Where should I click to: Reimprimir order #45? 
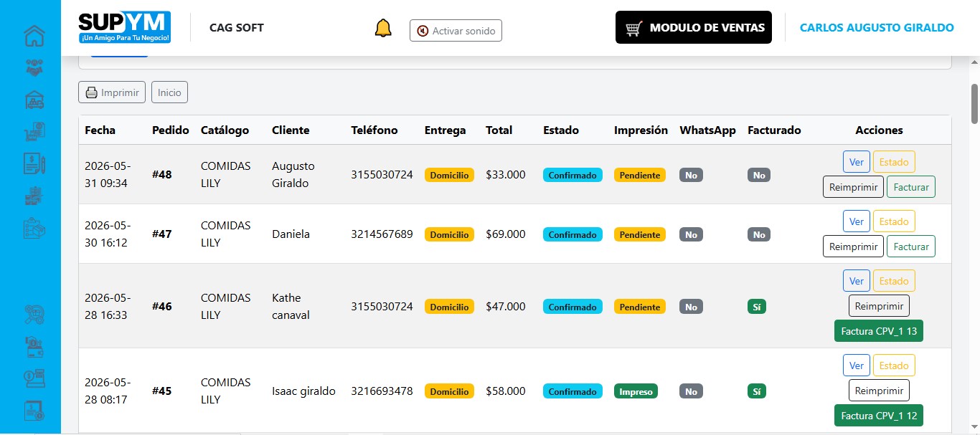(879, 391)
